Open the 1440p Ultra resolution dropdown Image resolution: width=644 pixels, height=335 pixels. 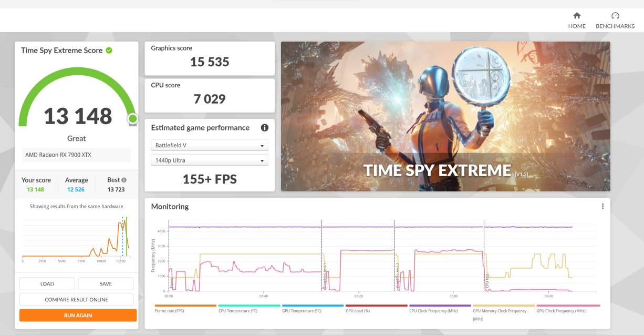(x=210, y=160)
